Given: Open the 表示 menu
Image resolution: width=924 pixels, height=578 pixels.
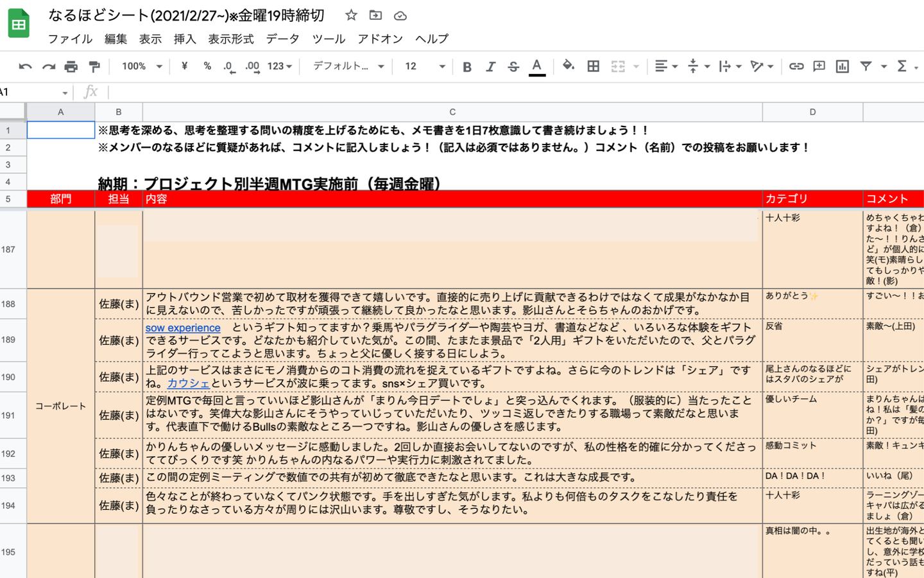Looking at the screenshot, I should tap(150, 39).
